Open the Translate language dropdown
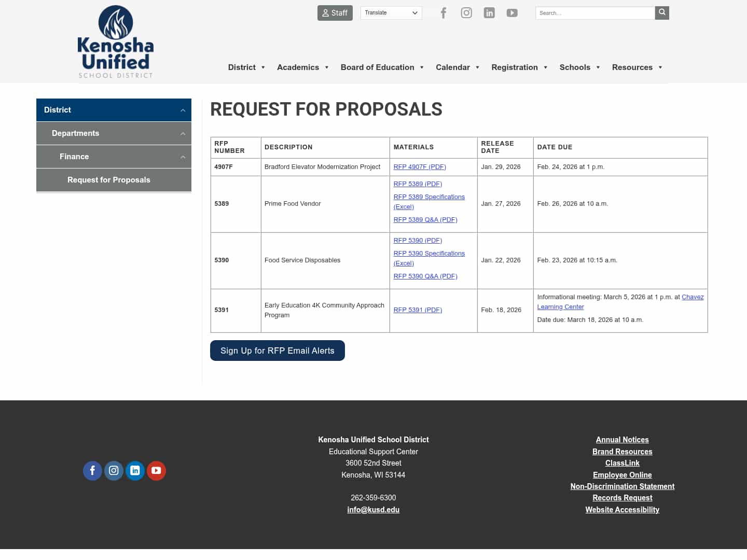 coord(391,13)
